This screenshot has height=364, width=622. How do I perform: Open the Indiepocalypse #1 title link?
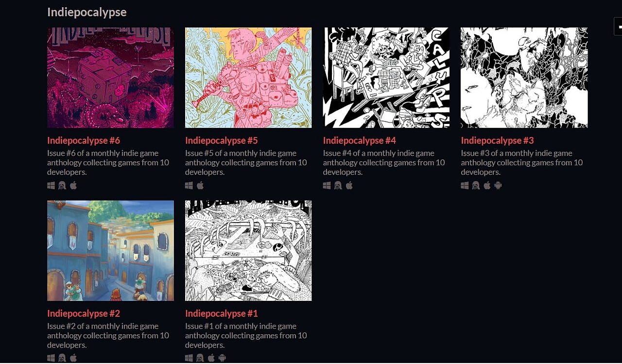tap(222, 313)
